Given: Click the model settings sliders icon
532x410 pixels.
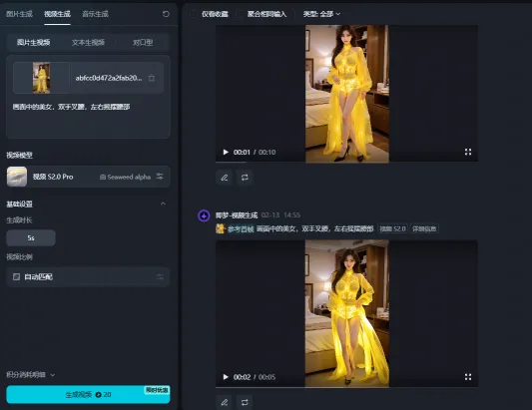Looking at the screenshot, I should 160,177.
